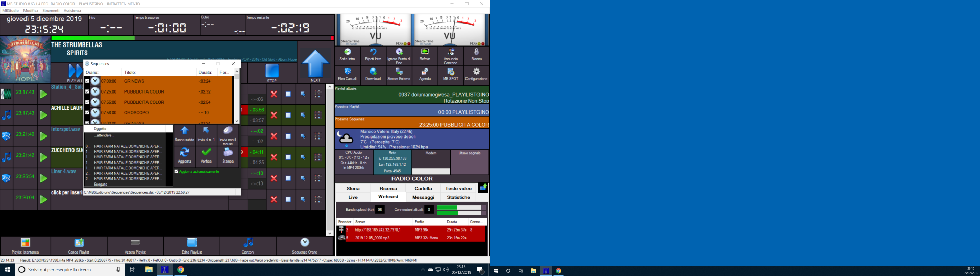980x276 pixels.
Task: Click the Verifica button
Action: pyautogui.click(x=206, y=153)
